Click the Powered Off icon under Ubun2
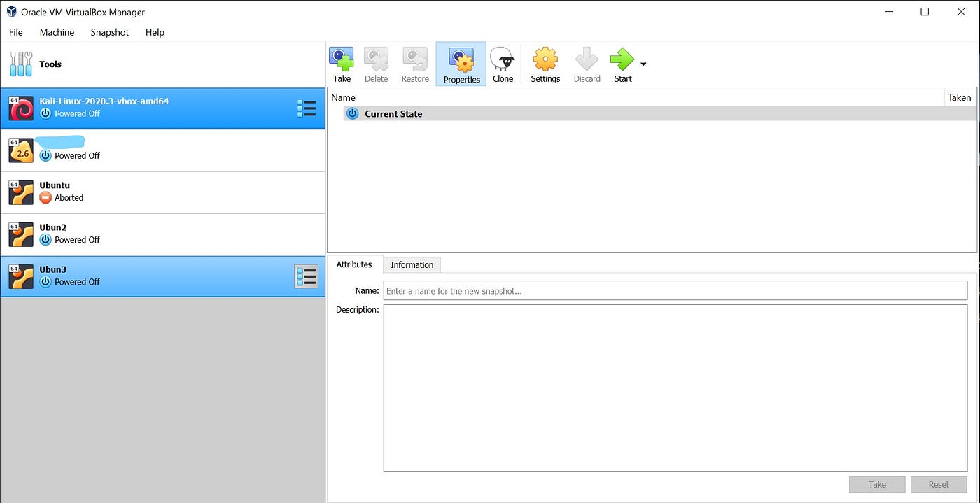The width and height of the screenshot is (980, 503). coord(45,240)
